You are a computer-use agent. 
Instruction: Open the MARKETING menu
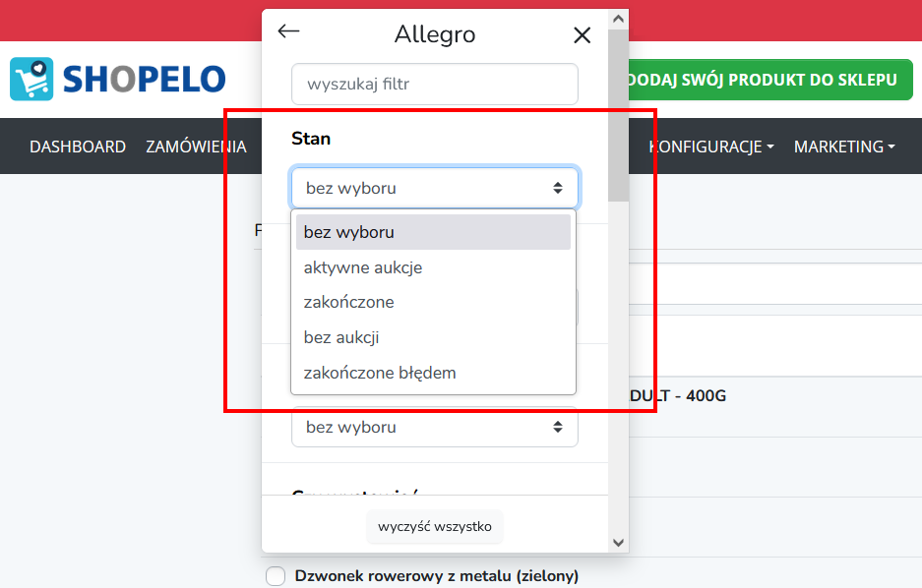(844, 147)
